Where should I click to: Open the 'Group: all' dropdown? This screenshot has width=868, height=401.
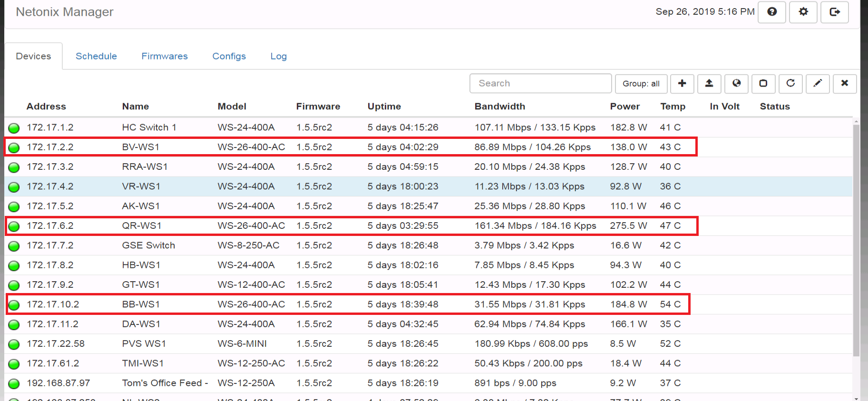click(x=641, y=84)
